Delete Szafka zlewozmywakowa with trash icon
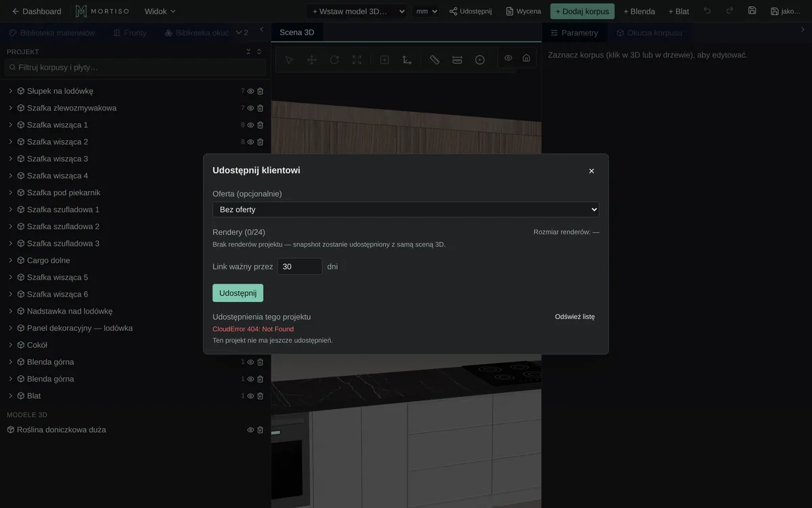Viewport: 812px width, 508px height. pyautogui.click(x=260, y=108)
